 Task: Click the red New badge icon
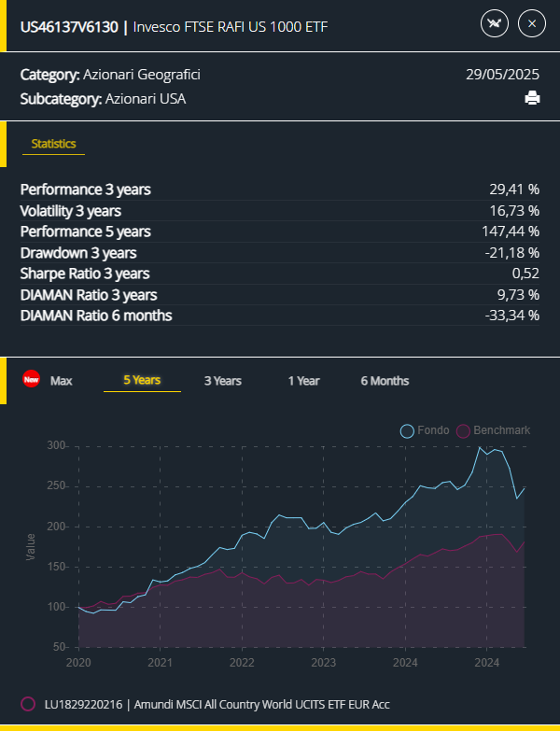pos(31,380)
